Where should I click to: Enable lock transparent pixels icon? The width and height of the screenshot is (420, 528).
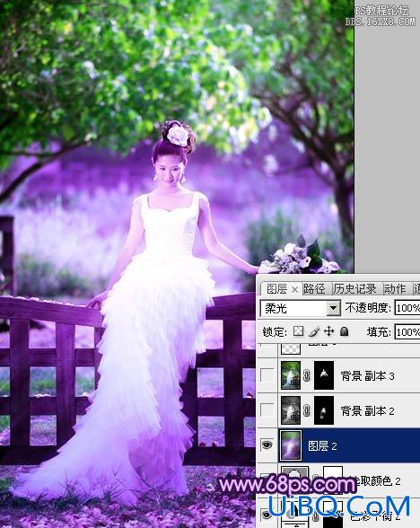[x=299, y=331]
